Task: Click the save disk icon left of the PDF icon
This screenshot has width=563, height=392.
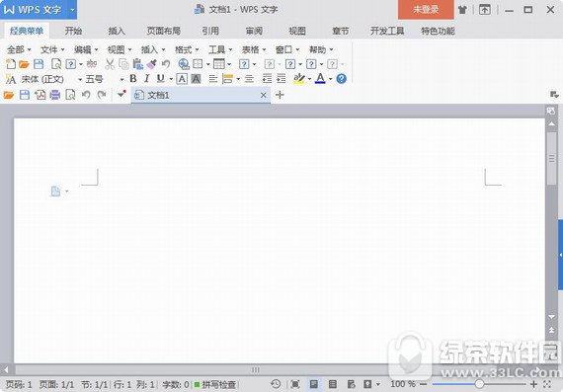Action: click(x=25, y=95)
